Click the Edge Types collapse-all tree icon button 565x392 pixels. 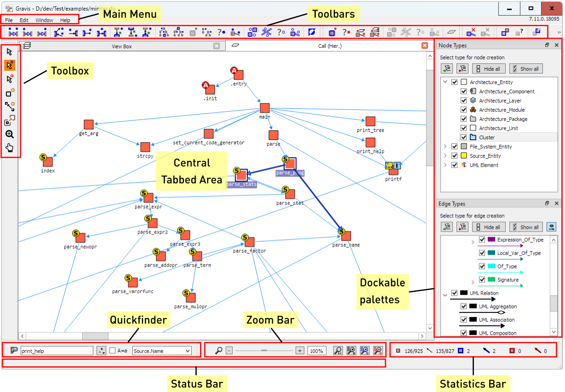click(x=462, y=227)
